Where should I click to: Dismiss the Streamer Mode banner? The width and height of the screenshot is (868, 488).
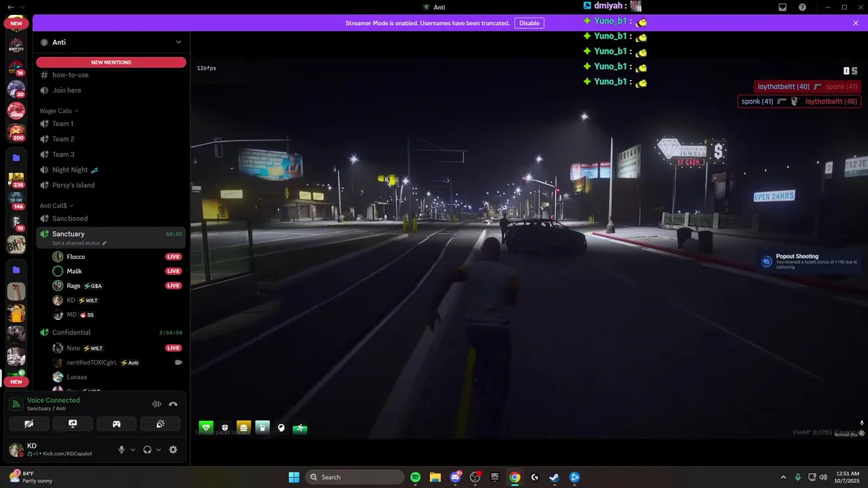coord(856,23)
